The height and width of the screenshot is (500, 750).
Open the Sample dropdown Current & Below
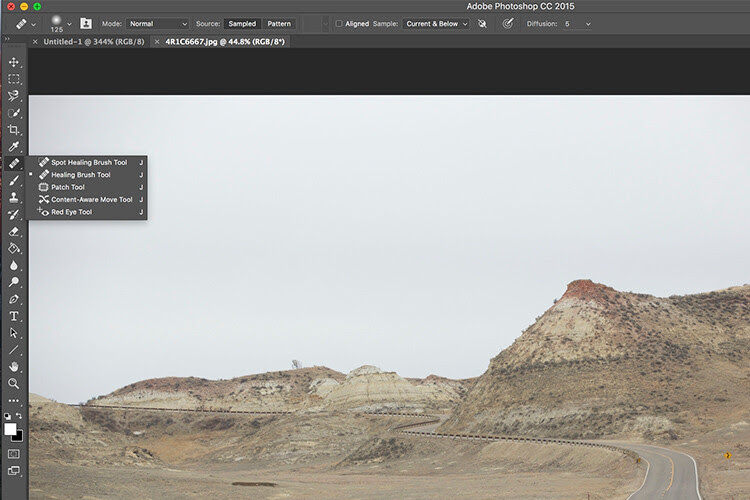pyautogui.click(x=436, y=23)
